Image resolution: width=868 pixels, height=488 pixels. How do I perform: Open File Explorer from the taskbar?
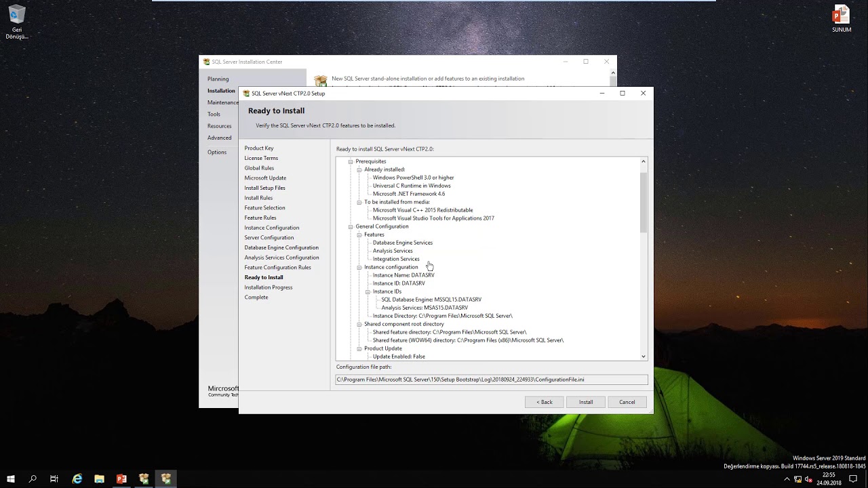[x=99, y=479]
